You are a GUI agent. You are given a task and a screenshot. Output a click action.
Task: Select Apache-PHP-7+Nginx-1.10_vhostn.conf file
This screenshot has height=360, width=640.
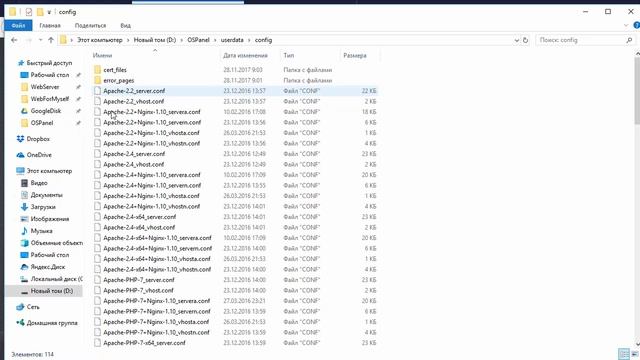156,332
